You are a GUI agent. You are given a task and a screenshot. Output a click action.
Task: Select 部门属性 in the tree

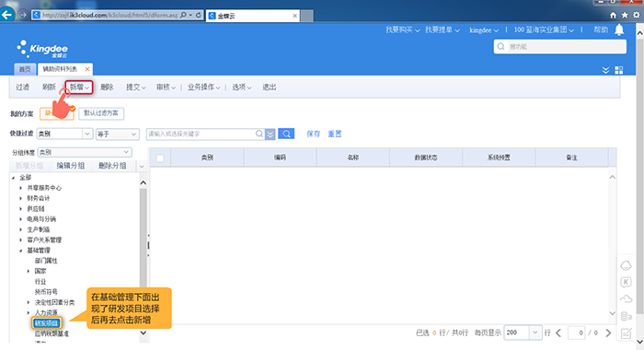click(x=46, y=261)
